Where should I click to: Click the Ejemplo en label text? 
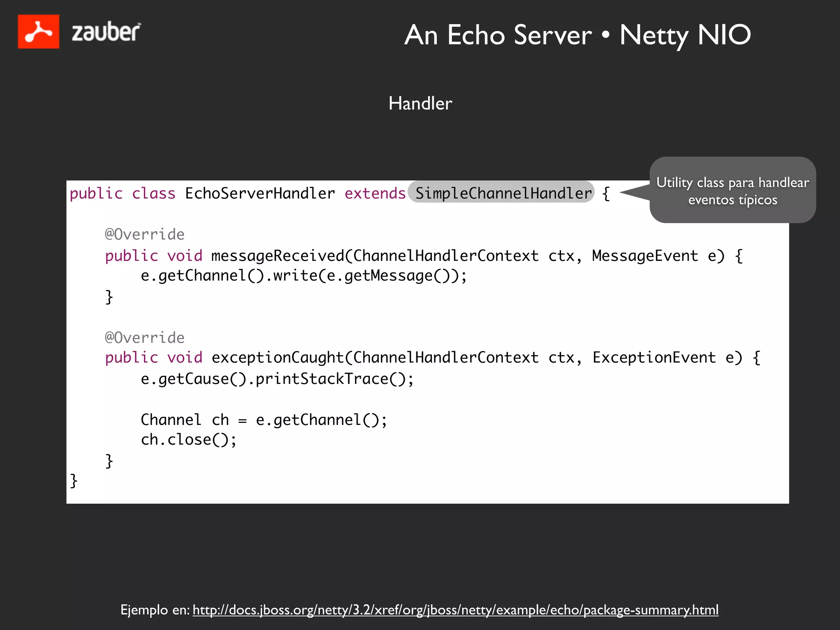click(155, 610)
